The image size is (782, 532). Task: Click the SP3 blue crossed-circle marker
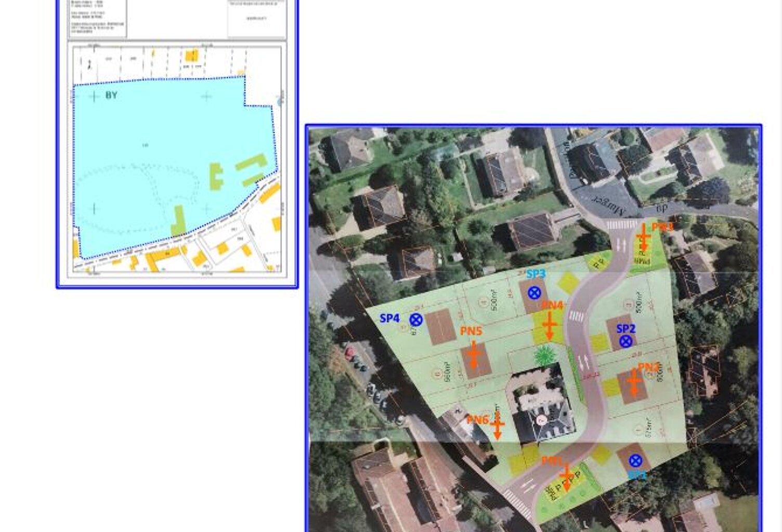[x=535, y=293]
